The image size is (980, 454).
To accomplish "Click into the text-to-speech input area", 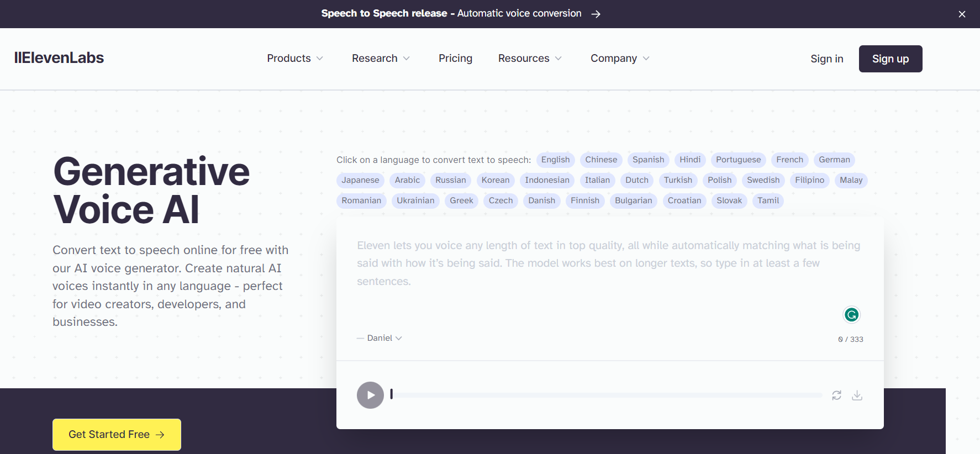I will [610, 263].
